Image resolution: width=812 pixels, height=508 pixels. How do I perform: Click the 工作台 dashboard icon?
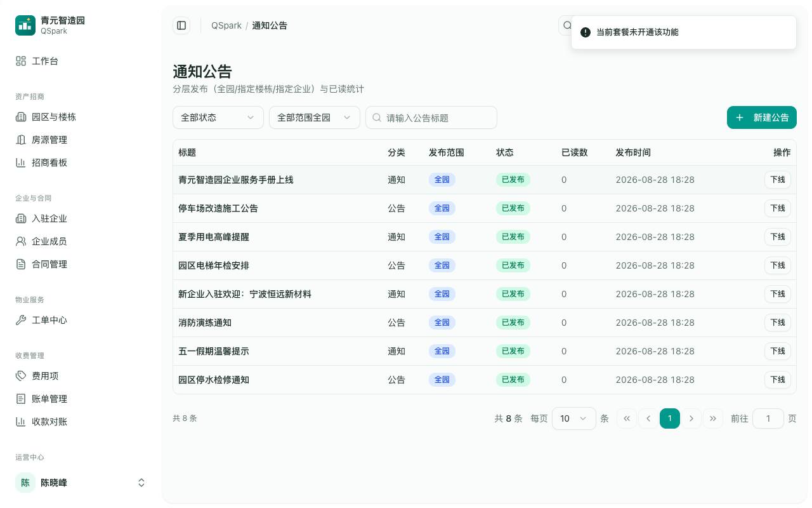click(x=21, y=61)
